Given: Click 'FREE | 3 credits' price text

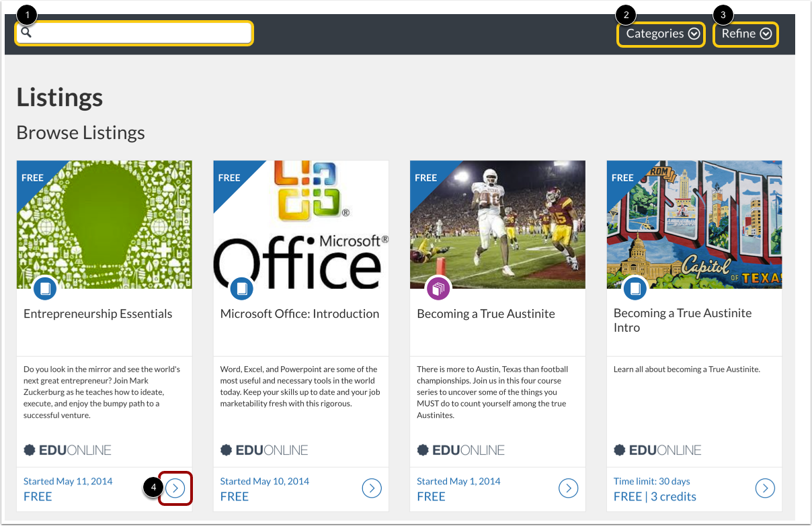Looking at the screenshot, I should click(x=655, y=496).
